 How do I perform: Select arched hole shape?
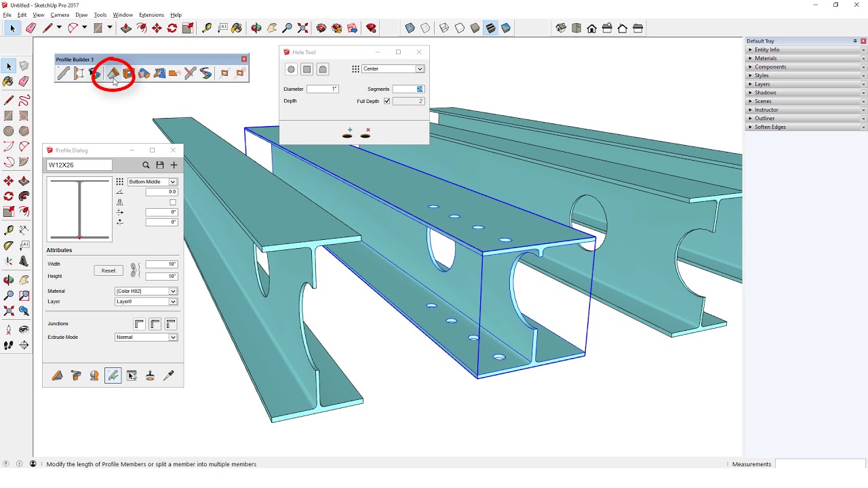click(323, 69)
